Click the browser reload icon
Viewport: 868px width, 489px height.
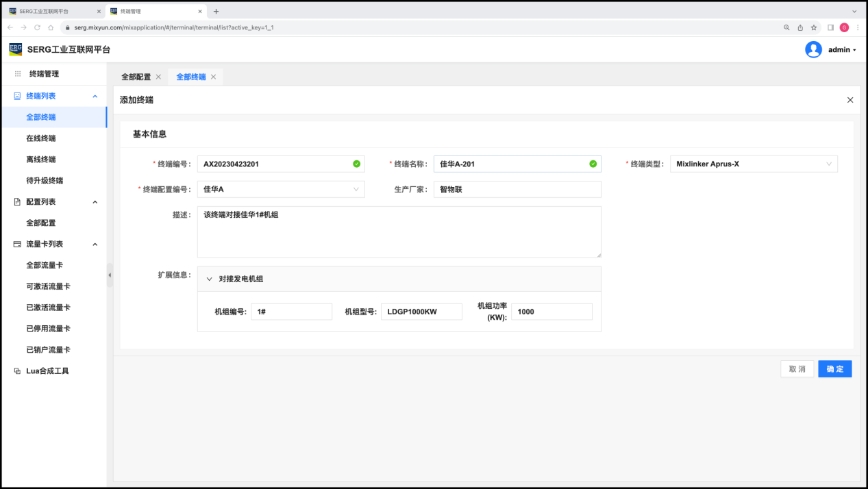pyautogui.click(x=37, y=27)
